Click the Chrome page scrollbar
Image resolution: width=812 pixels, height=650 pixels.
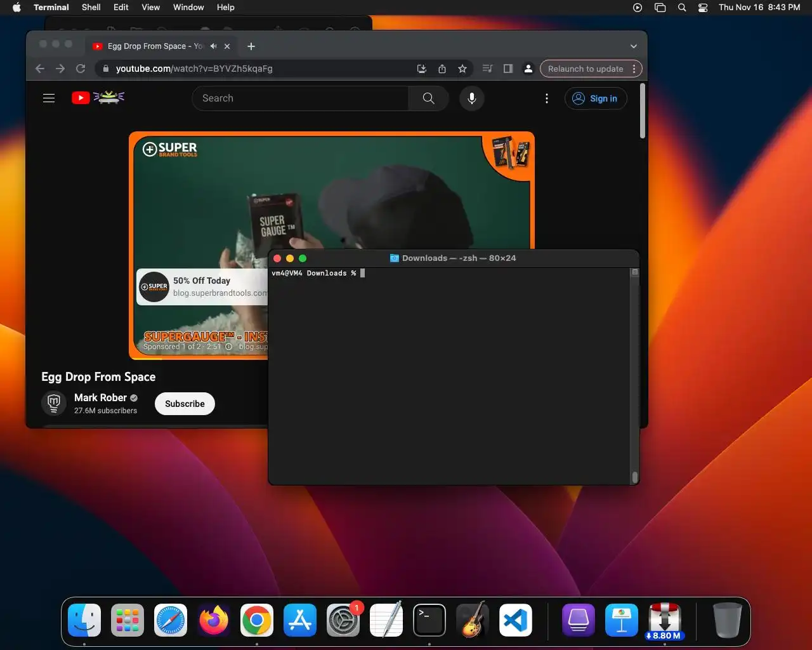tap(643, 111)
